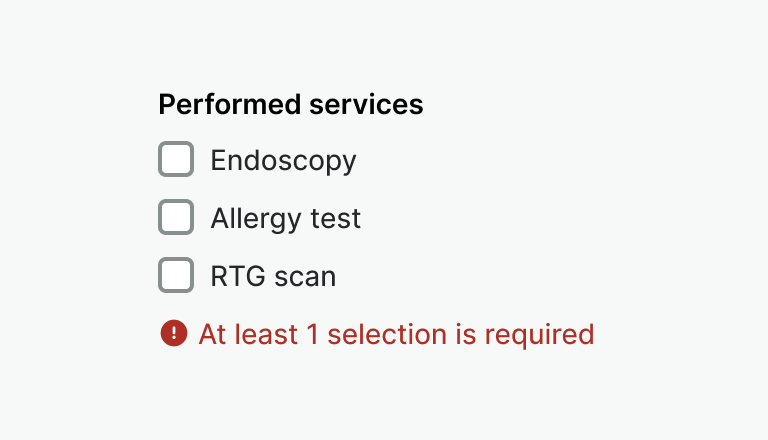Enable the Allergy test checkbox
The height and width of the screenshot is (440, 768).
pos(176,218)
